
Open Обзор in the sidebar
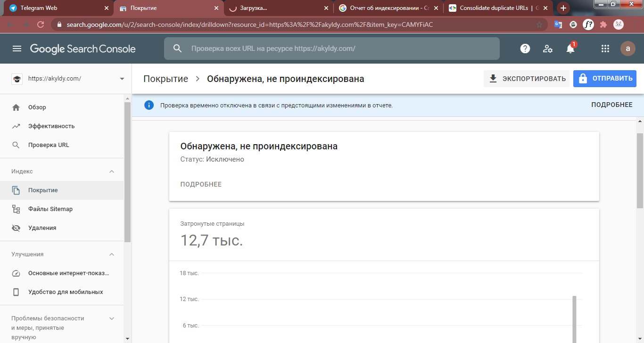click(x=61, y=107)
